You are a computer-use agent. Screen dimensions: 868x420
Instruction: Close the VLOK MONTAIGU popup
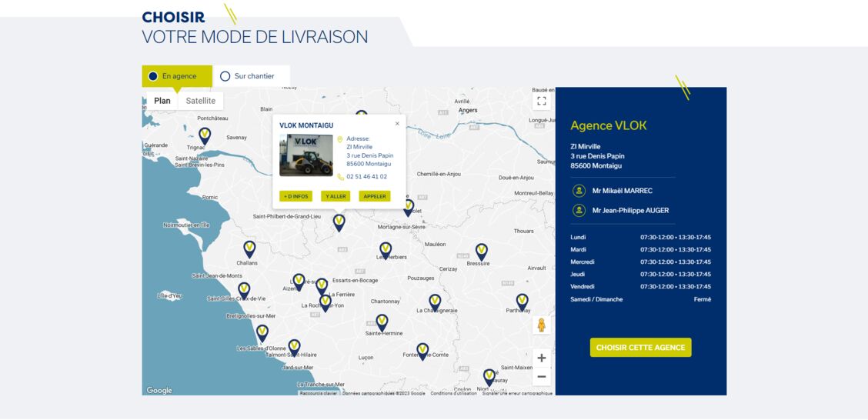point(397,123)
